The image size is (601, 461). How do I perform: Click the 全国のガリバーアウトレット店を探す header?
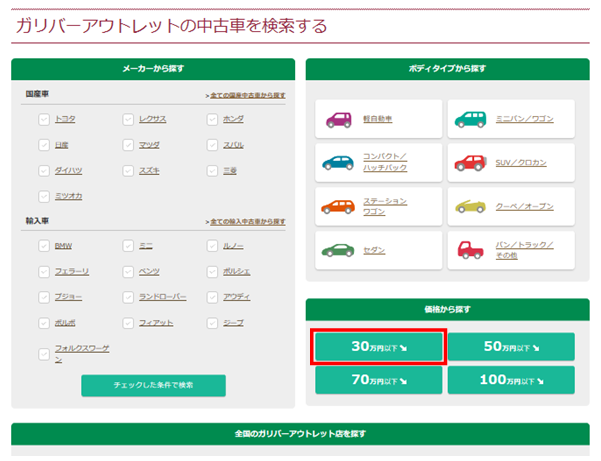[x=300, y=434]
